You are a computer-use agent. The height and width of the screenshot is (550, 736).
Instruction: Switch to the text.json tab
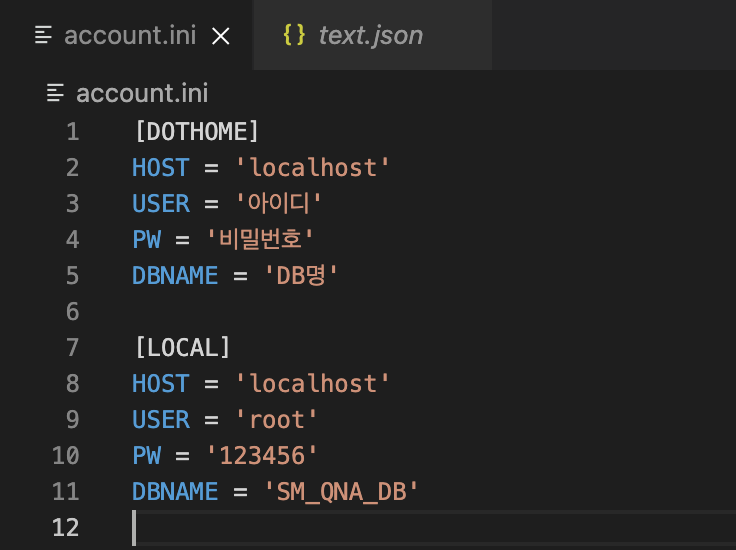[x=372, y=35]
